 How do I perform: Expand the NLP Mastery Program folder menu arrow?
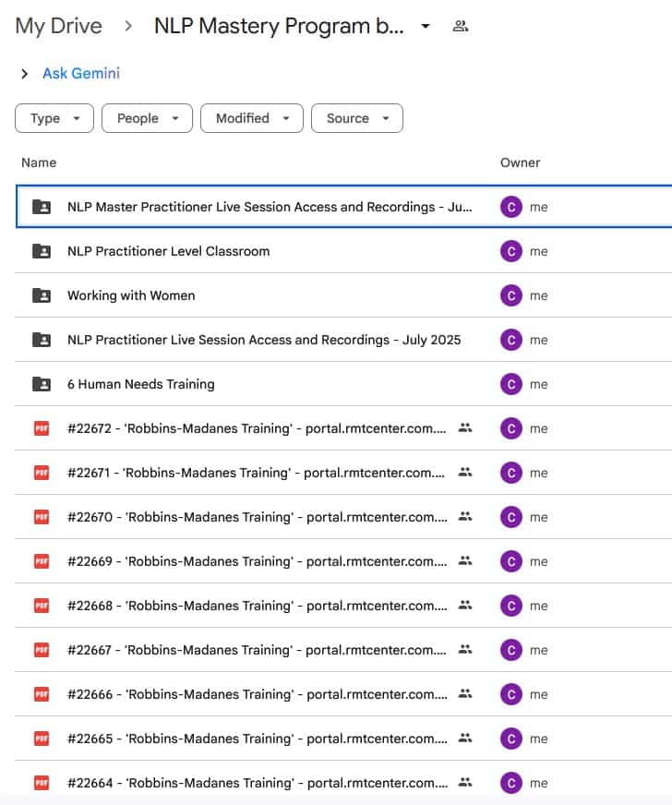tap(425, 27)
